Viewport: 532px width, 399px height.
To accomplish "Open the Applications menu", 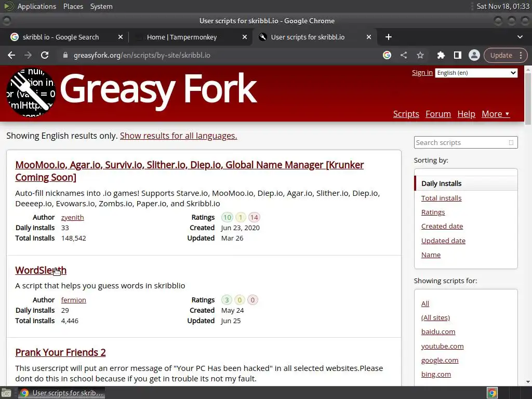I will (x=37, y=6).
